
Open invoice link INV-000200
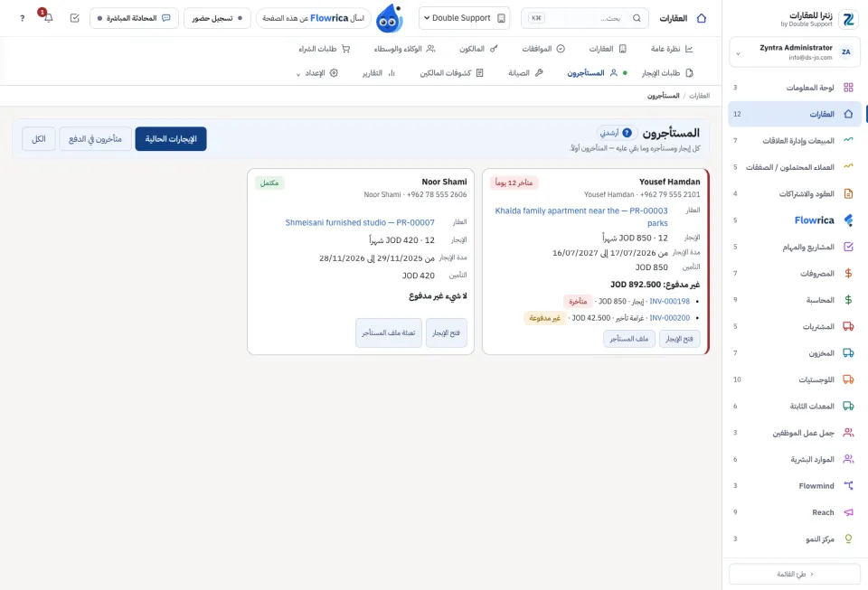669,318
